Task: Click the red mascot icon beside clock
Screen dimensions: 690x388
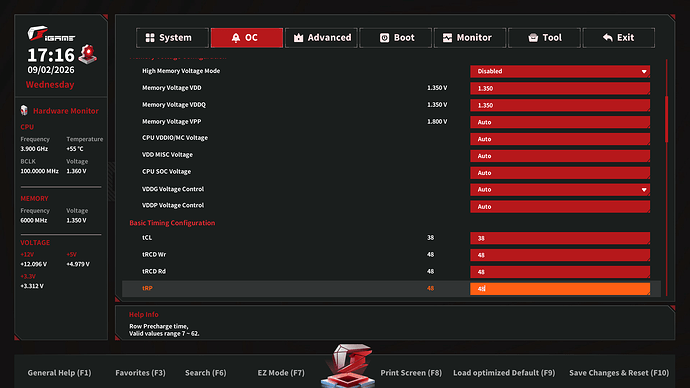Action: point(88,54)
